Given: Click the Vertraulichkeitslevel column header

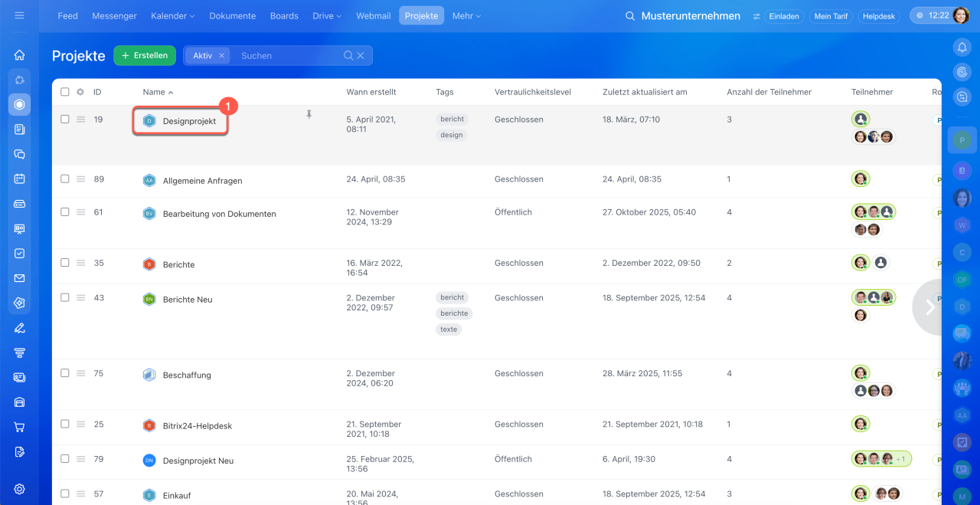Looking at the screenshot, I should pos(533,92).
